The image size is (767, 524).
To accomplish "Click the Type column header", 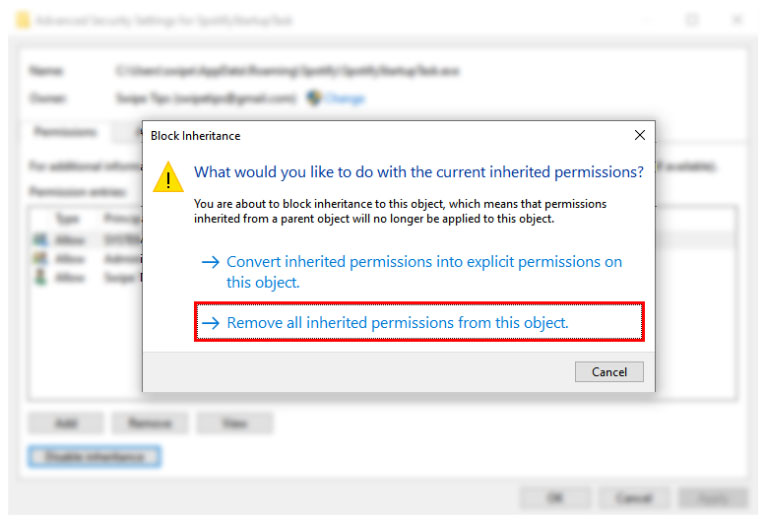I will [x=67, y=218].
